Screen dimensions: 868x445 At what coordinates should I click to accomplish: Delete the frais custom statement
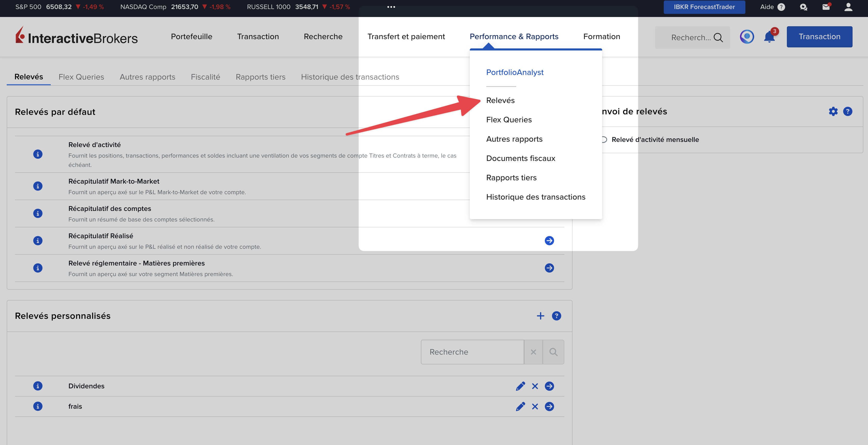coord(535,407)
